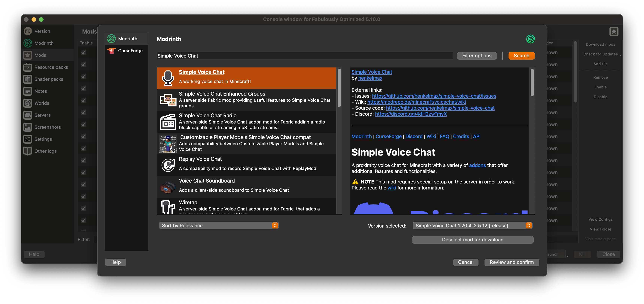Screen dimensions: 644x304
Task: Open the Other logs book icon
Action: pyautogui.click(x=28, y=151)
